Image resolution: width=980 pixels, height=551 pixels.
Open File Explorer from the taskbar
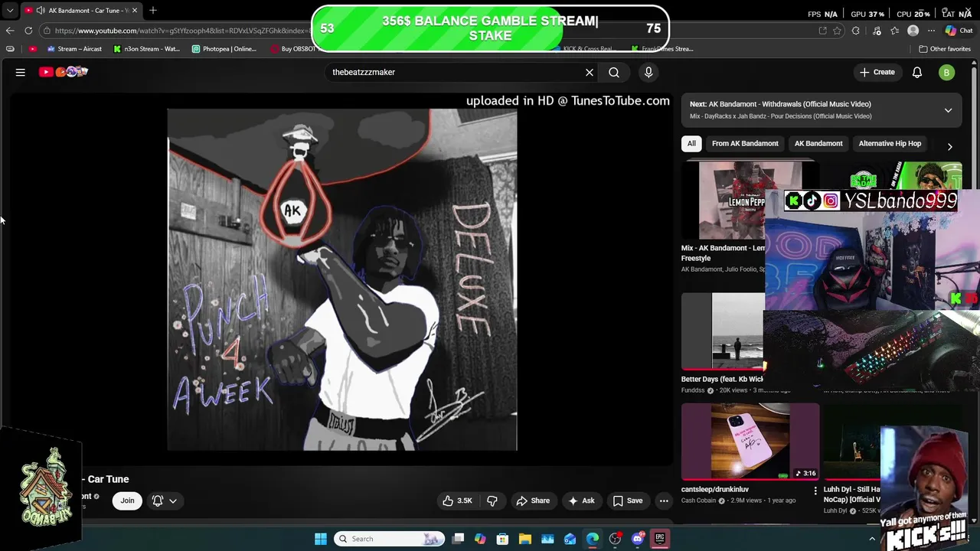click(525, 539)
